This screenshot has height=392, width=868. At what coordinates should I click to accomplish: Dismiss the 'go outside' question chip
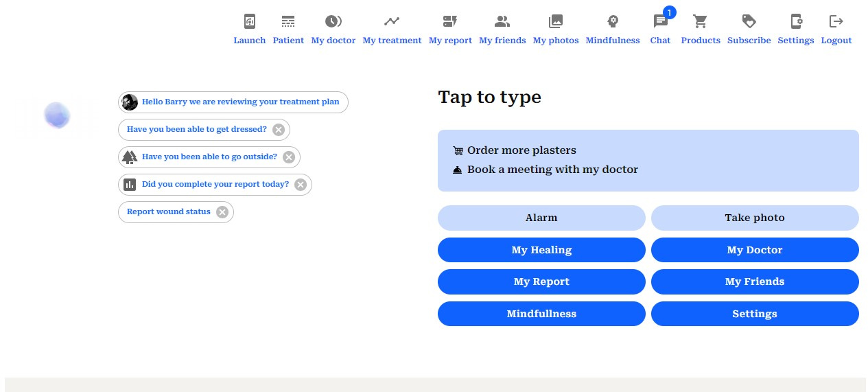click(x=289, y=157)
